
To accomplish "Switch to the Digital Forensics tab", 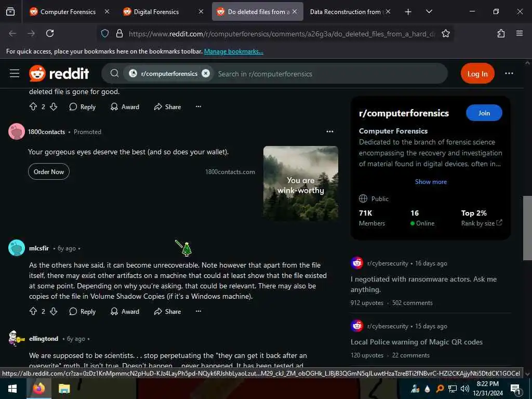I will pyautogui.click(x=156, y=11).
